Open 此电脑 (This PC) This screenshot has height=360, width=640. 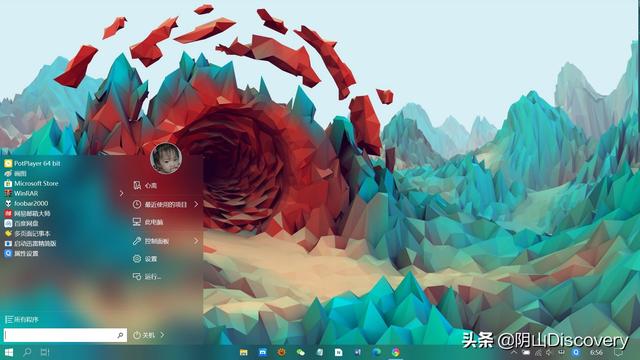click(148, 222)
